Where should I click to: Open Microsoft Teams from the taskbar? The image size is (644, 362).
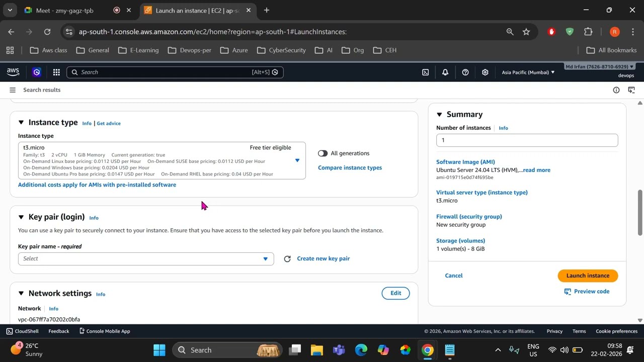339,350
